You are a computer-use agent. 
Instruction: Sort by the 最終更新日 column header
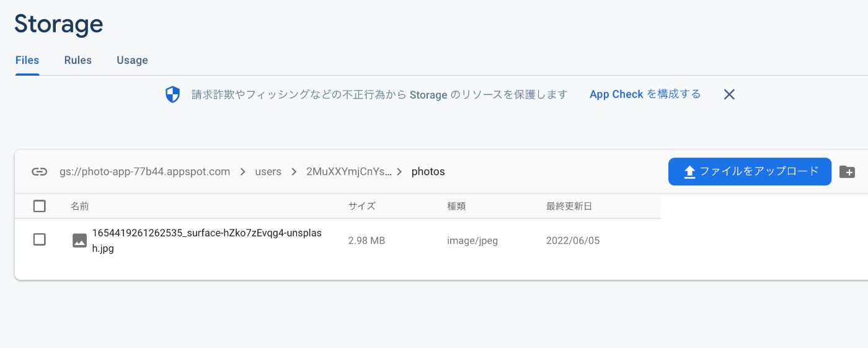point(569,206)
